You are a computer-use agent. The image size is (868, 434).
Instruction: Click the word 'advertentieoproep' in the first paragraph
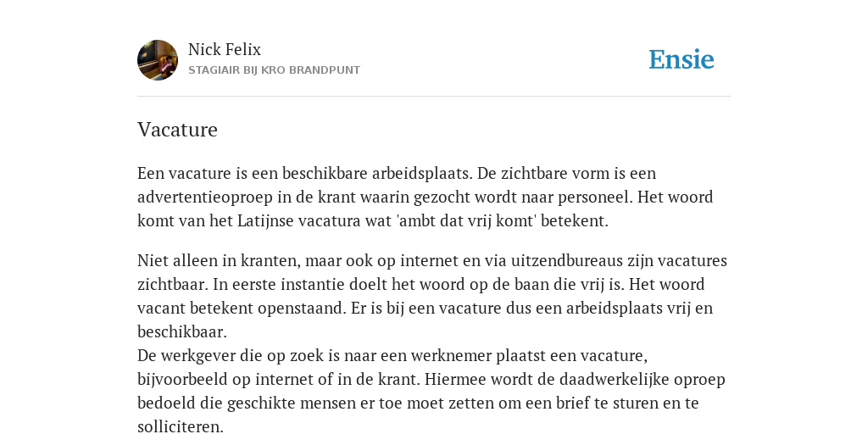(x=205, y=197)
